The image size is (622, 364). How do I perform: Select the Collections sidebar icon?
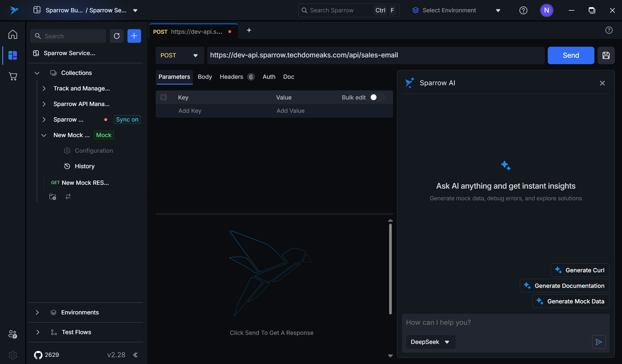click(x=13, y=55)
